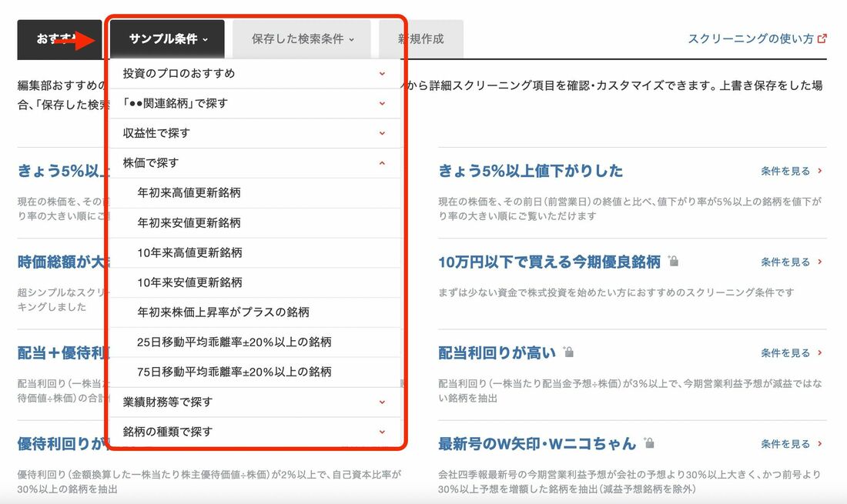The height and width of the screenshot is (504, 847).
Task: Expand 収益性で探す section
Action: pos(256,133)
